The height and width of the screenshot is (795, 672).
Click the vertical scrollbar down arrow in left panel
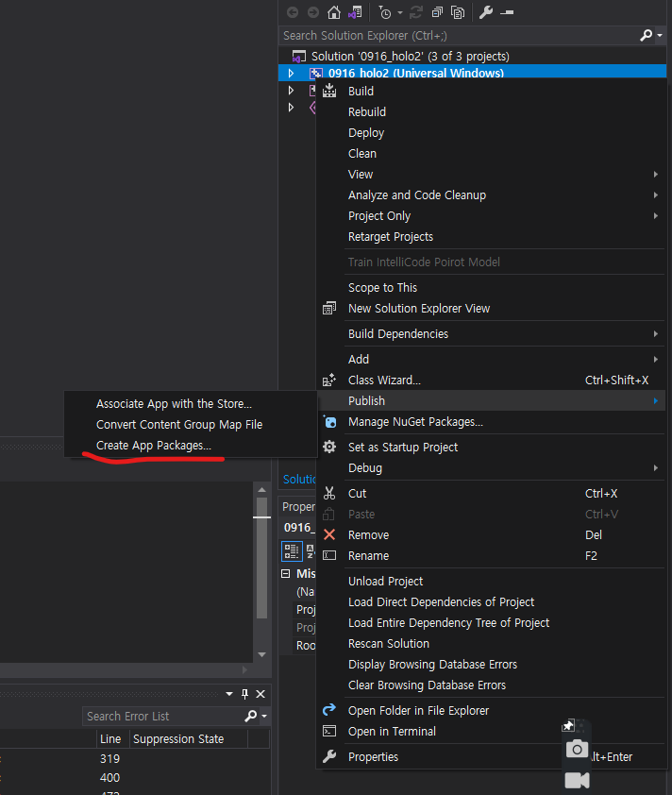[x=262, y=654]
